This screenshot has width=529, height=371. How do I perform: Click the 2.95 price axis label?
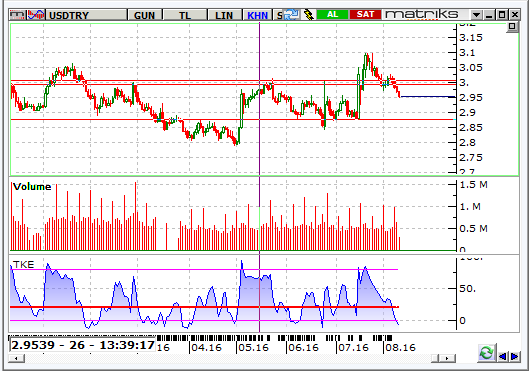click(x=471, y=97)
